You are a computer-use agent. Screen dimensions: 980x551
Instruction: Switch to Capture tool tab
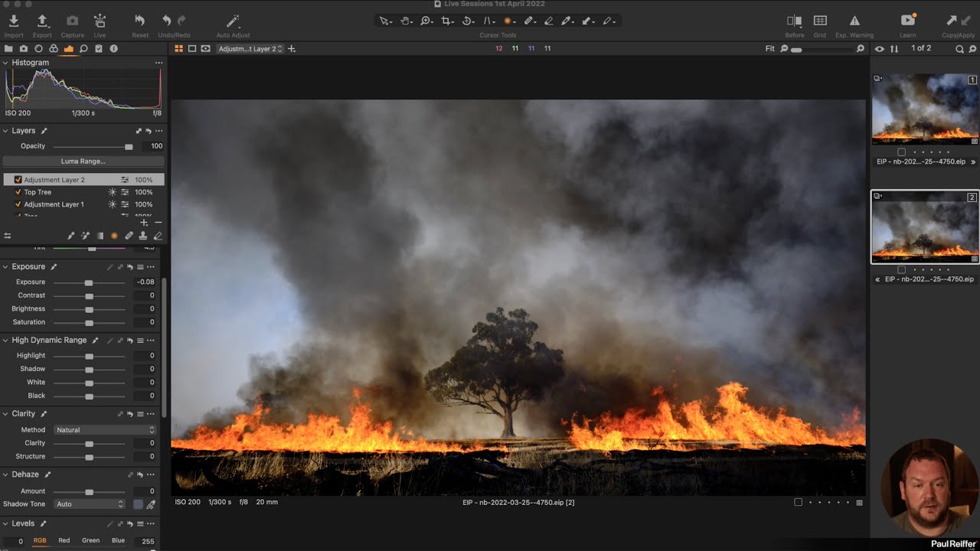24,48
